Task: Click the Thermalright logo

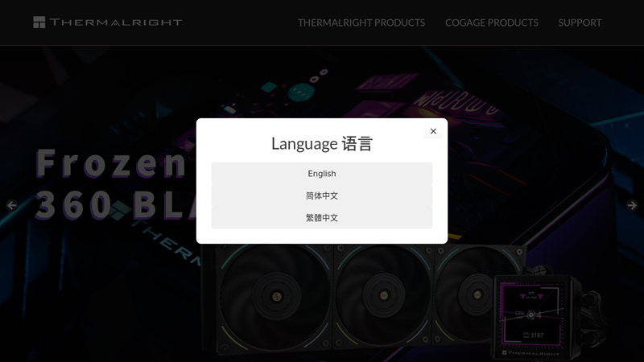Action: (108, 23)
